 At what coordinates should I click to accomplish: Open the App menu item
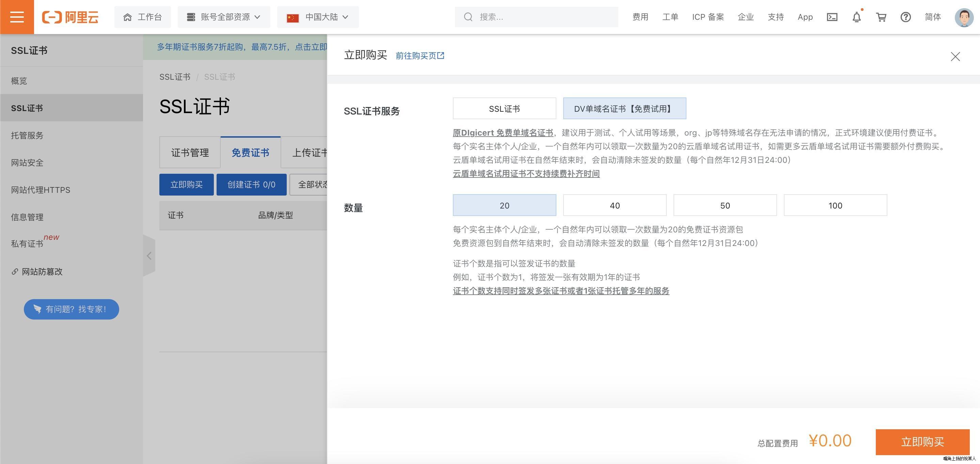tap(805, 17)
